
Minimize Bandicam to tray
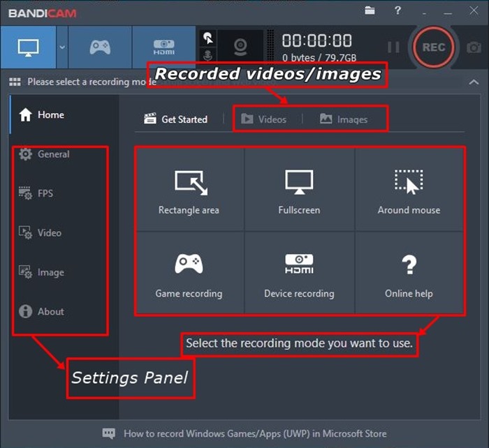pos(425,13)
